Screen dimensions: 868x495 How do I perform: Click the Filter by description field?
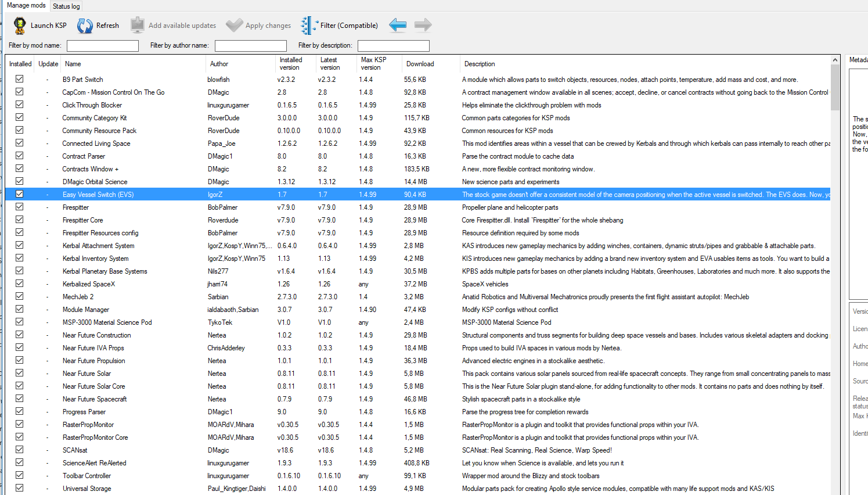[394, 45]
